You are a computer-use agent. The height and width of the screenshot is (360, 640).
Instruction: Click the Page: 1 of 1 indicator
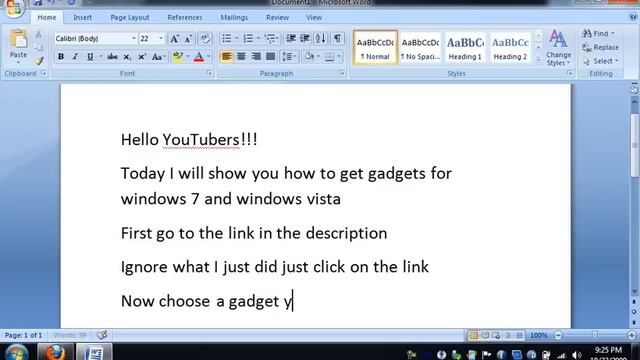point(23,336)
